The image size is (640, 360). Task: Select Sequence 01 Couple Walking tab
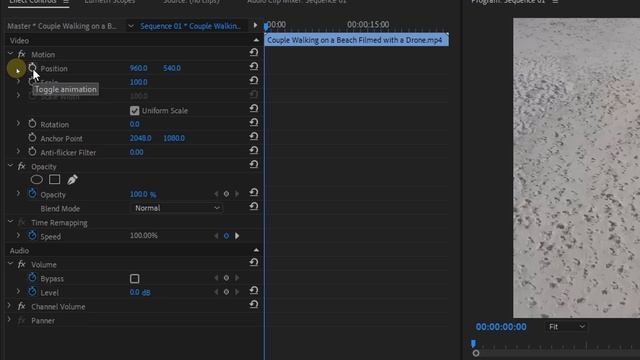point(190,26)
